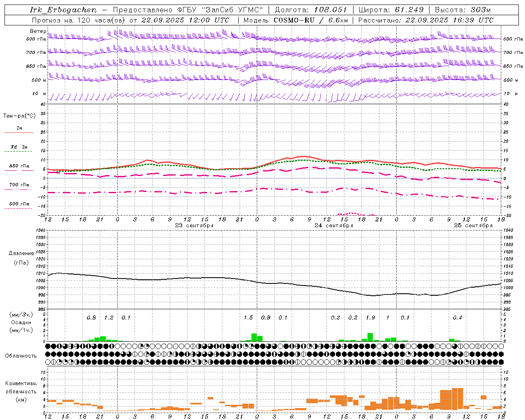This screenshot has width=525, height=420.
Task: Click the precipitation total 0.9
Action: pos(266,317)
